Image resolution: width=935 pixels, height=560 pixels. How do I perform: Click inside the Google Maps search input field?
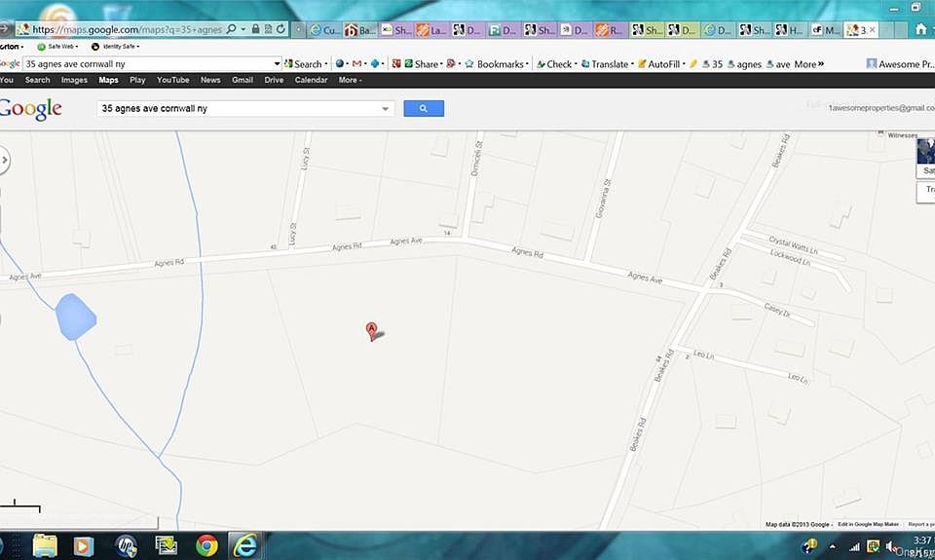click(x=239, y=109)
